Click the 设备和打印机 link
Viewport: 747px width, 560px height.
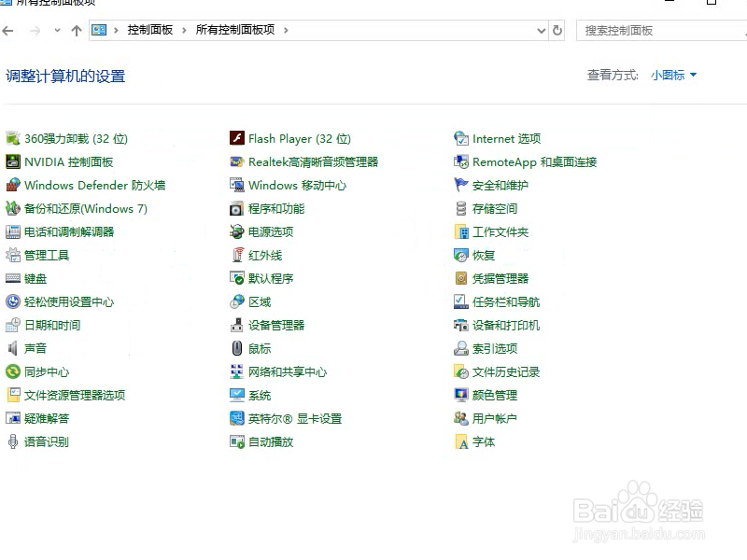[x=506, y=325]
